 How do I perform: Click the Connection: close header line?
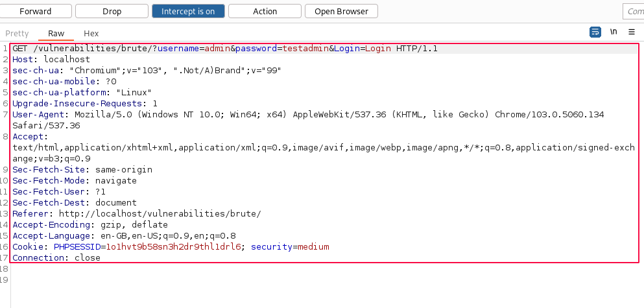[56, 257]
